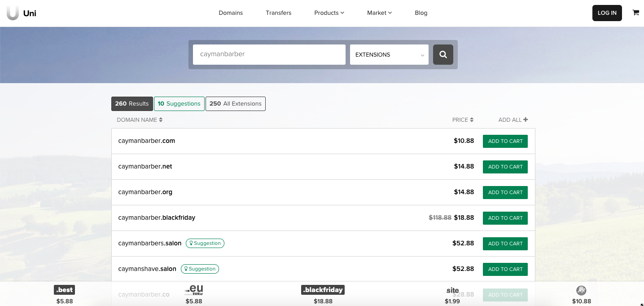
Task: Click the PRICE column header
Action: click(463, 120)
